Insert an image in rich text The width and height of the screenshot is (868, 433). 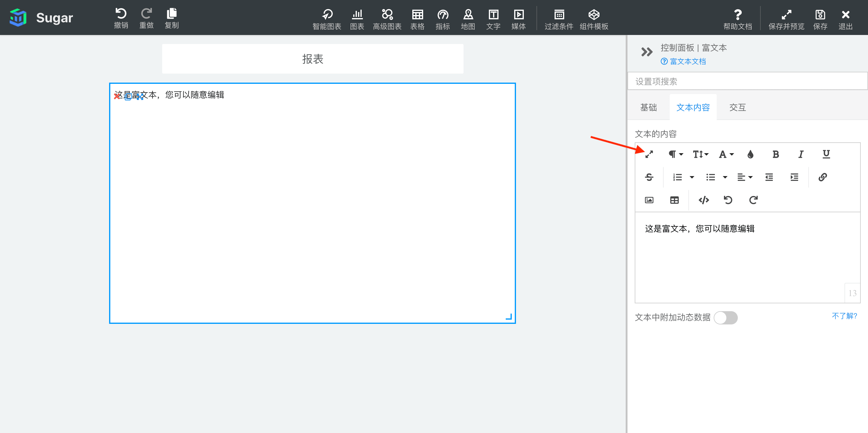point(649,200)
